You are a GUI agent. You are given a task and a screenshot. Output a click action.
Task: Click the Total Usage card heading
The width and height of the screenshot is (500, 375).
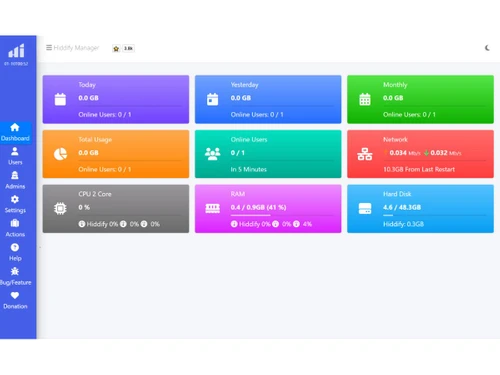[95, 139]
